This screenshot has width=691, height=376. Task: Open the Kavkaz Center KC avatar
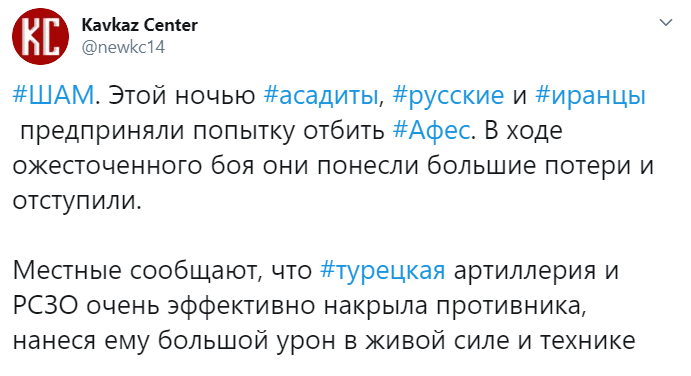point(40,37)
